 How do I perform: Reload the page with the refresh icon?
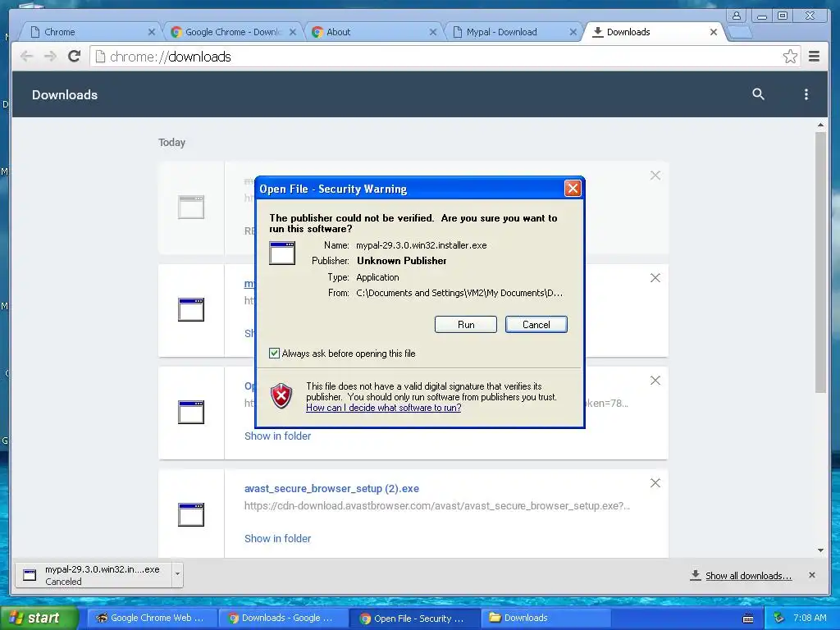tap(75, 57)
